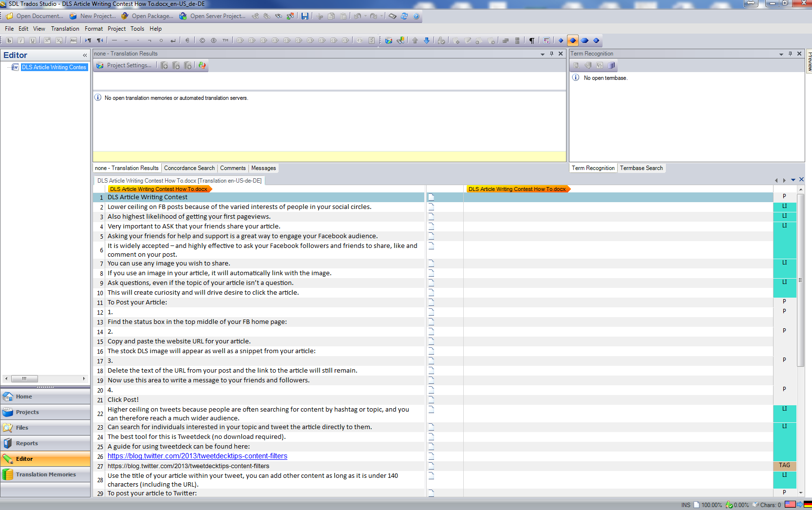
Task: Click the refresh arrows icon in the toolbar
Action: tap(404, 16)
